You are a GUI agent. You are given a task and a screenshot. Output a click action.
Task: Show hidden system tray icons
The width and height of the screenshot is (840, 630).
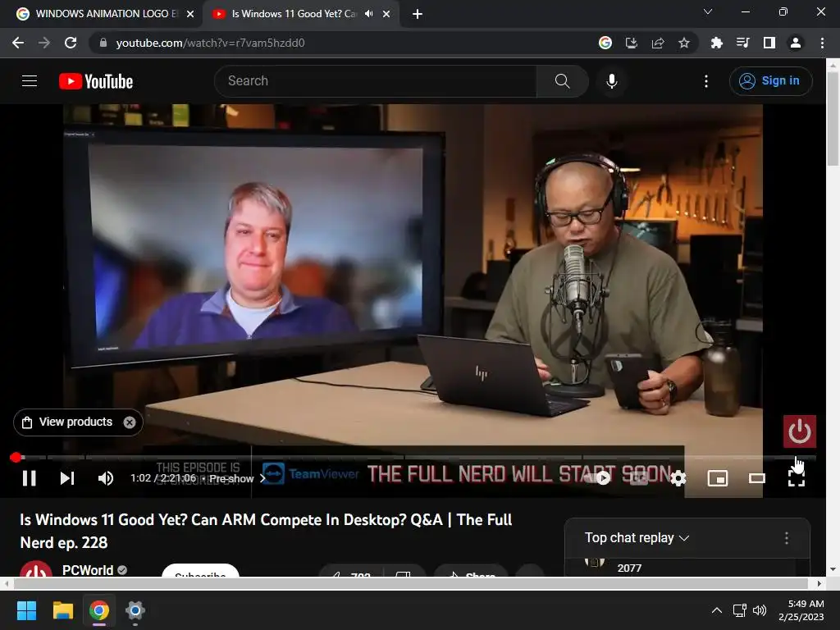(716, 610)
